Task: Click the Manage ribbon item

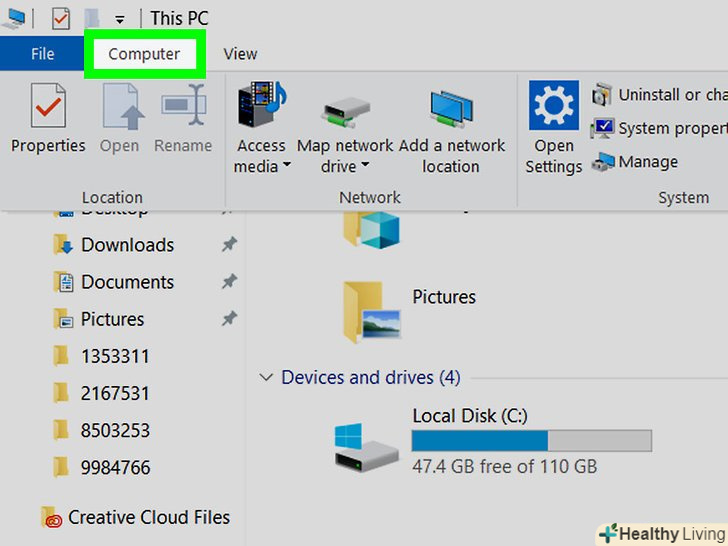Action: [x=635, y=162]
